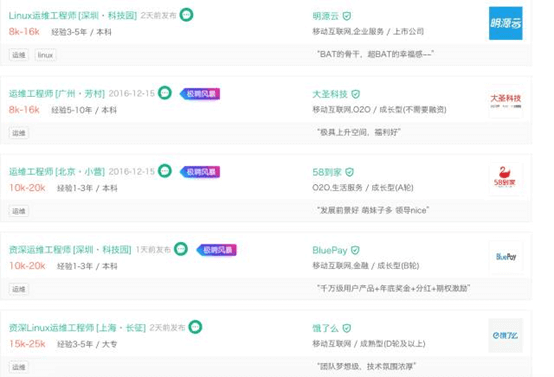
Task: Click 极聘风暴 badge on 资深运维工程师 listing
Action: [x=217, y=250]
